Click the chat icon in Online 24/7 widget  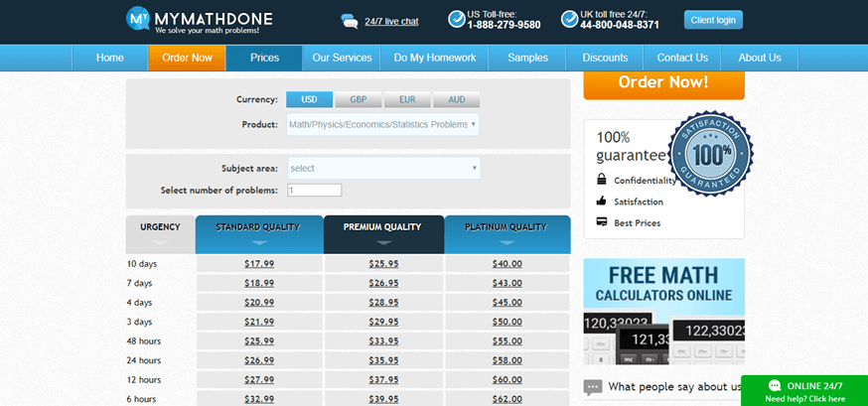pos(775,386)
